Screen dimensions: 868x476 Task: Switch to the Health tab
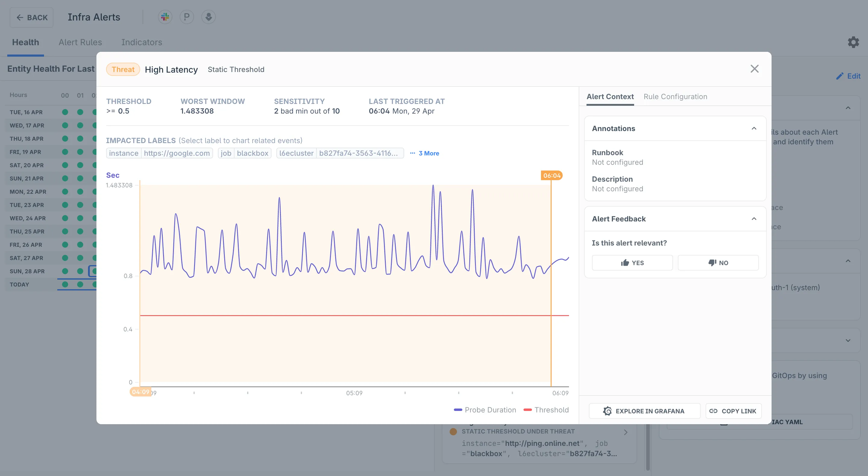(26, 42)
